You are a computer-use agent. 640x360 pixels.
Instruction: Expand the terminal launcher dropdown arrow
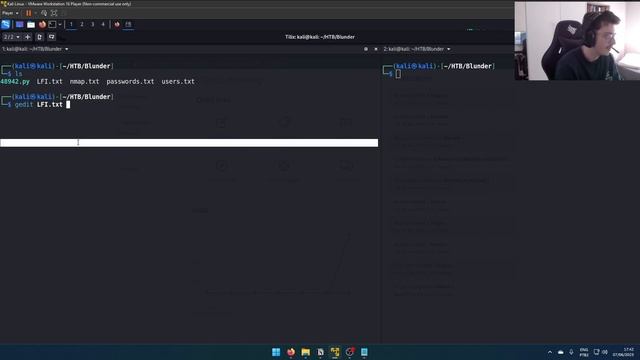tap(60, 24)
